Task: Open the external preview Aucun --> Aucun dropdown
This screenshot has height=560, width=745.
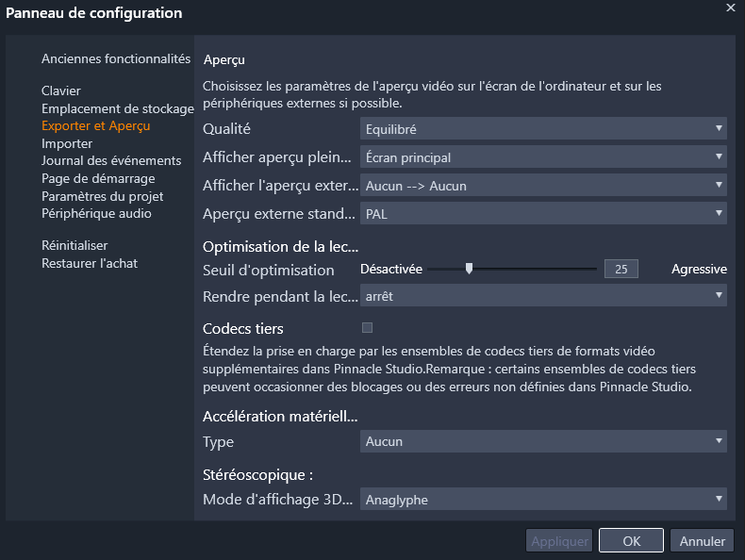Action: pos(543,186)
